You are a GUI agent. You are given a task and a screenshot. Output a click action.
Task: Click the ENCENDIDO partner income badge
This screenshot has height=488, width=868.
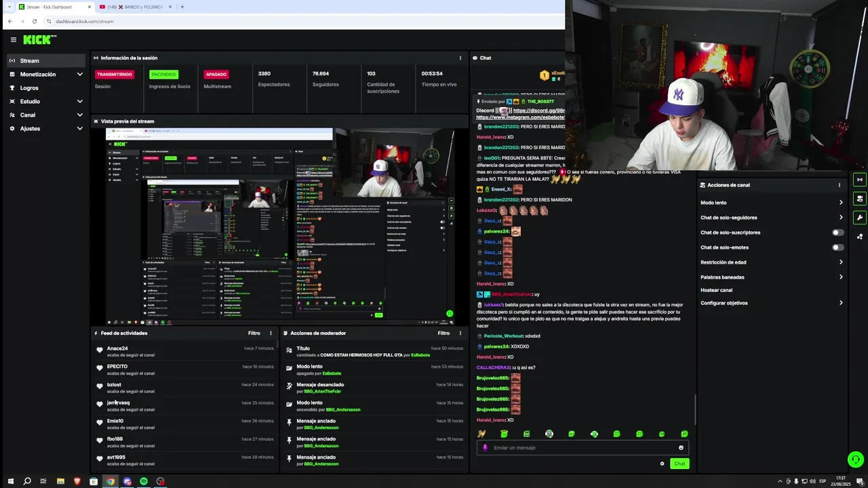(163, 75)
